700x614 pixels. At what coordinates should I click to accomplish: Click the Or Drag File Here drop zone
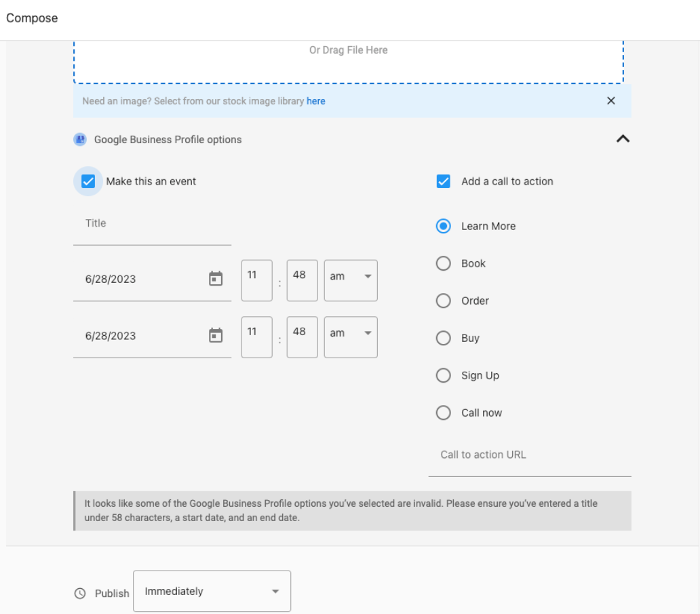[348, 61]
